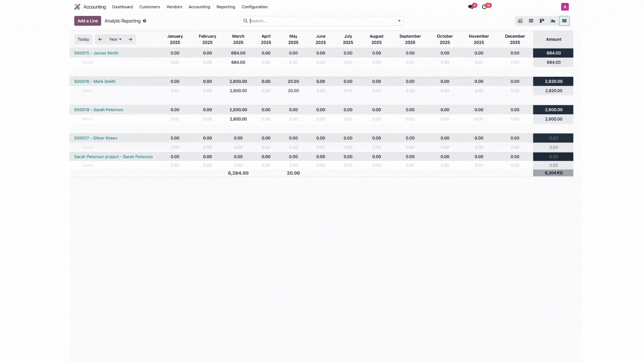Screen dimensions: 644x362
Task: Select James Smith March 684.00 sub-row cell
Action: point(238,62)
